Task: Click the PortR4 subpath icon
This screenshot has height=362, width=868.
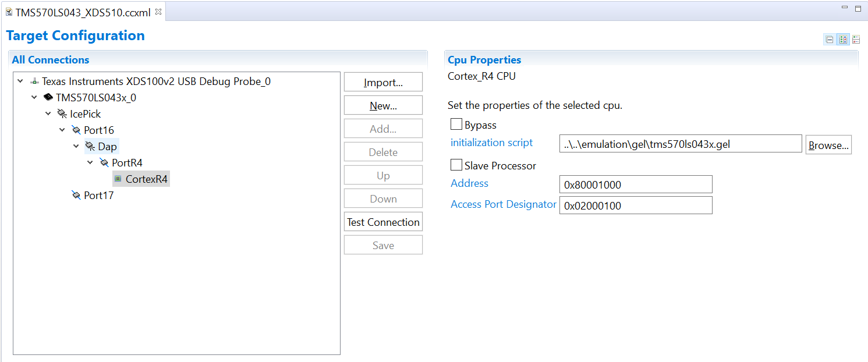Action: pyautogui.click(x=104, y=163)
